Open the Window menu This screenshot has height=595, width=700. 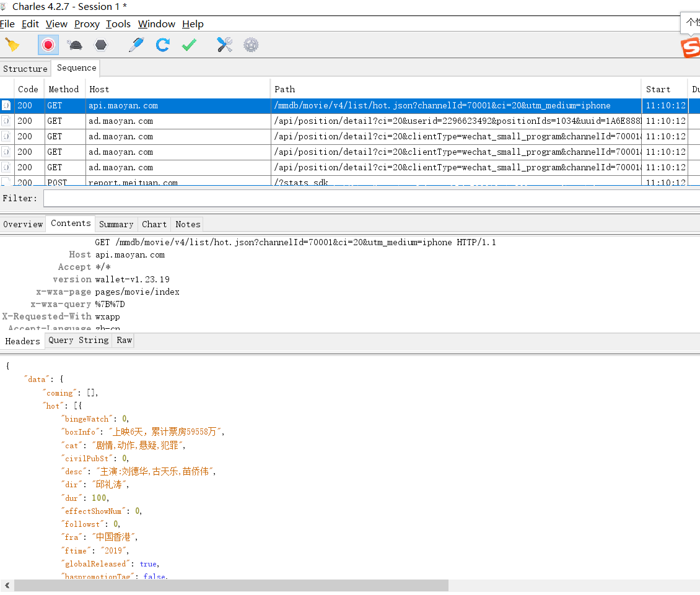pos(156,24)
